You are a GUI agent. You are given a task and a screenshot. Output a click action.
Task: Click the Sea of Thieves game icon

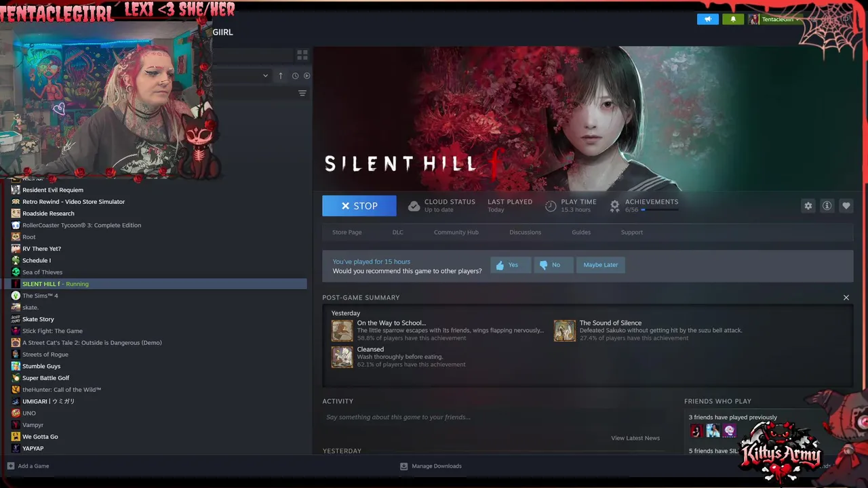click(x=16, y=272)
